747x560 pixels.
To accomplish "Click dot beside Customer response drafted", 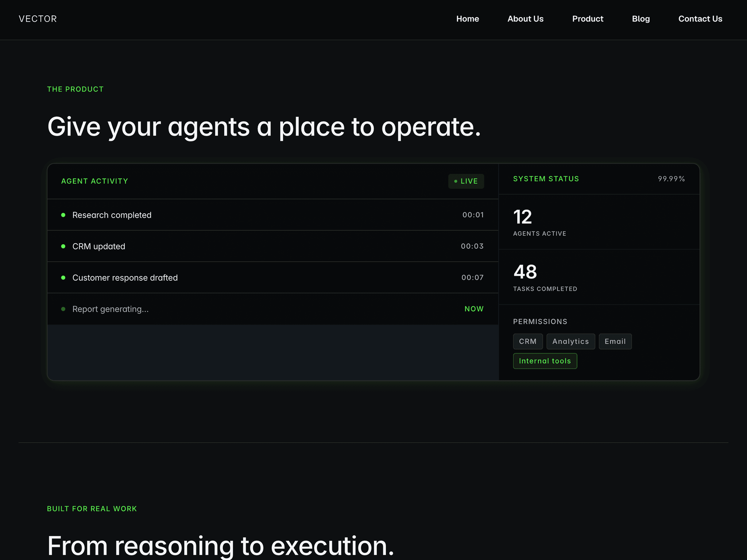I will [63, 278].
